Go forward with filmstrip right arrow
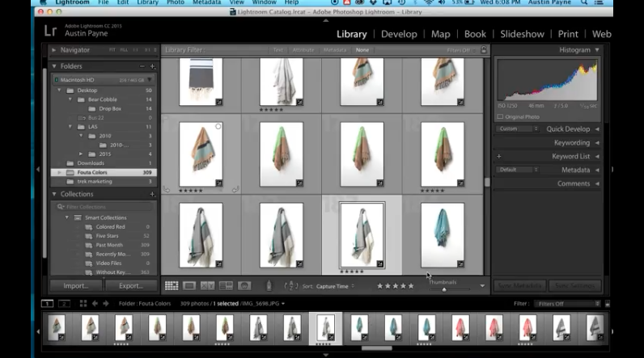This screenshot has height=358, width=644. click(106, 304)
